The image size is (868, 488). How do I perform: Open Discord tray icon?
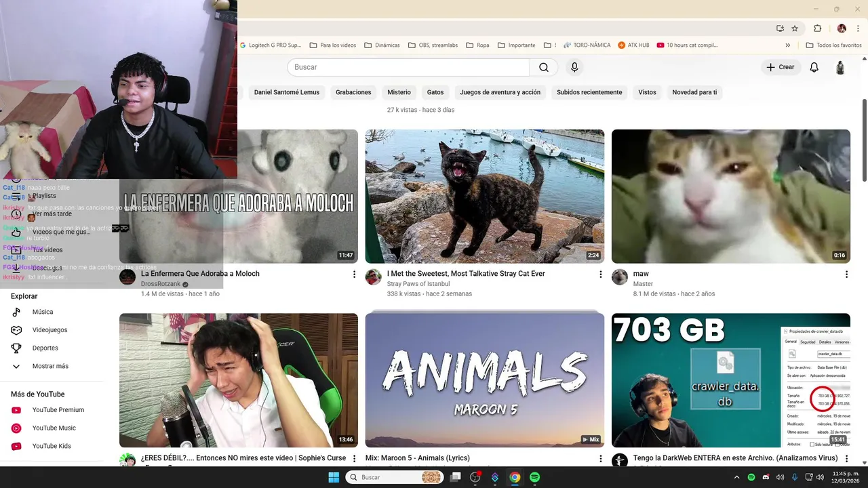pos(766,477)
